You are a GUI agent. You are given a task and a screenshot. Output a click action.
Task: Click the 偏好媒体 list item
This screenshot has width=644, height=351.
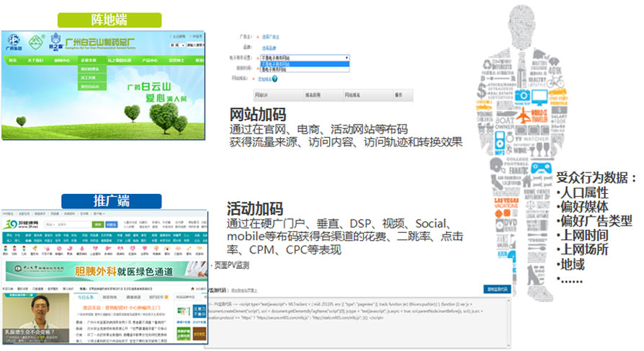coord(584,207)
